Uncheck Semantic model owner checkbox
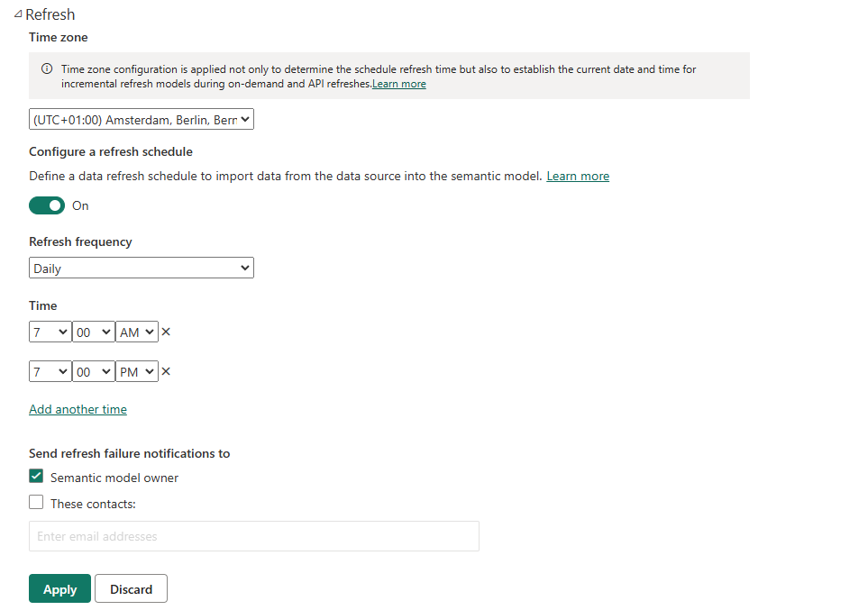868x610 pixels. tap(36, 477)
